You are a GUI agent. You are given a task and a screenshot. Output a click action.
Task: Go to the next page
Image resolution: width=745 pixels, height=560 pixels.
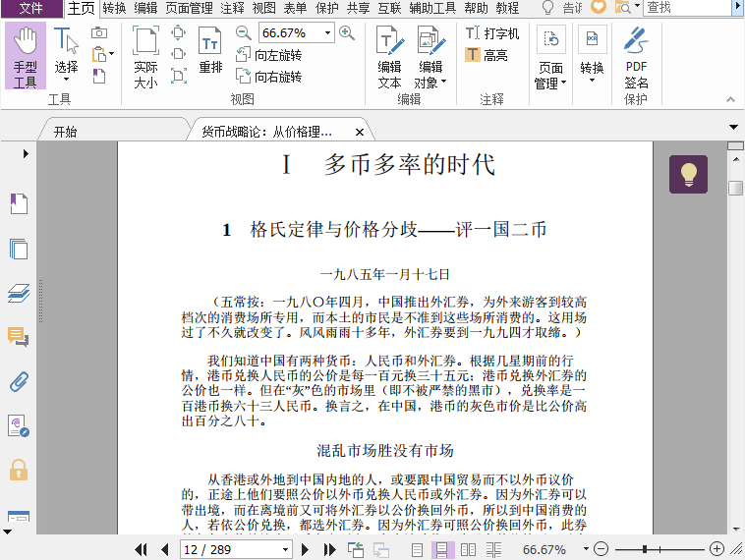305,549
